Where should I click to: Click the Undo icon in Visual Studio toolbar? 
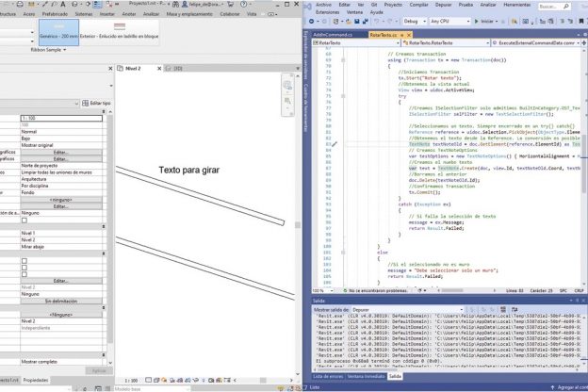(x=377, y=22)
